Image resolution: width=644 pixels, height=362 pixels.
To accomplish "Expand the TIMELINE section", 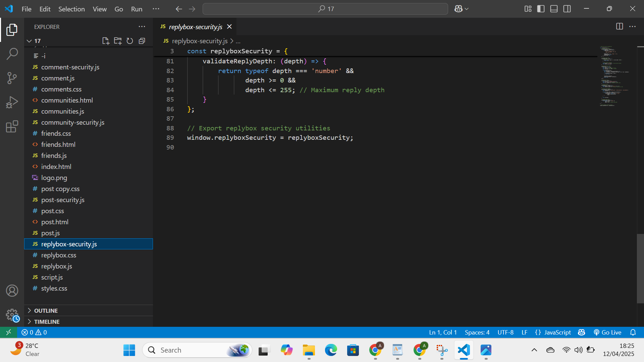I will point(89,321).
